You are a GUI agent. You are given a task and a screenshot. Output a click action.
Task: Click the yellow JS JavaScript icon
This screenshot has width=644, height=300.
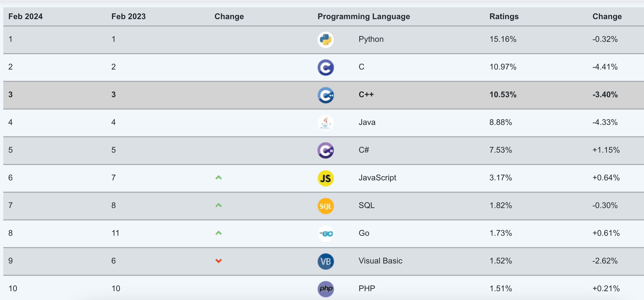326,178
